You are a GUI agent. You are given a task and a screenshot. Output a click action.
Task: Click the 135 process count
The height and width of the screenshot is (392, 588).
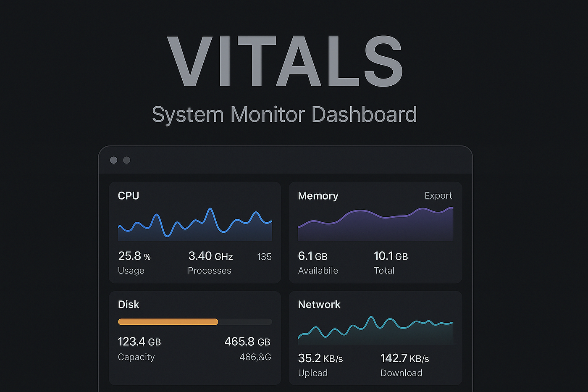pyautogui.click(x=264, y=257)
